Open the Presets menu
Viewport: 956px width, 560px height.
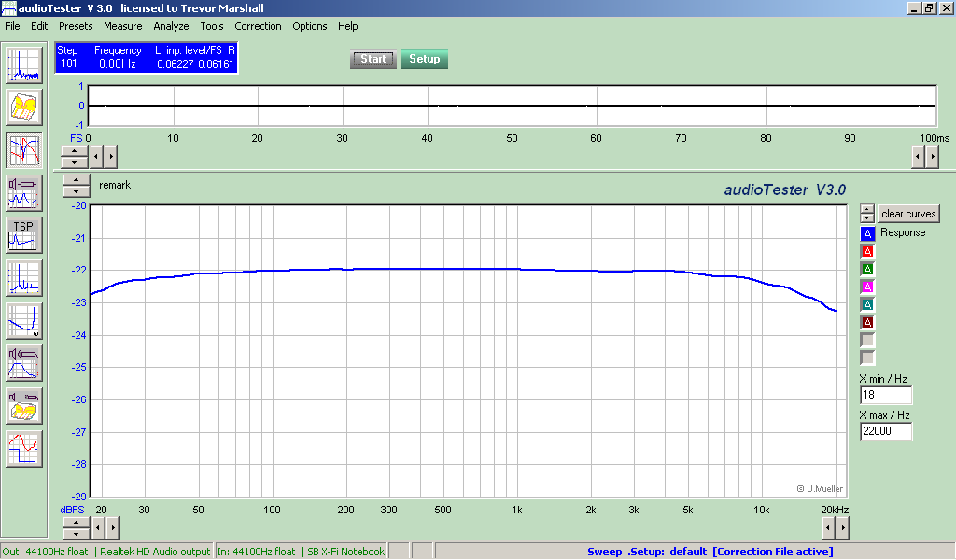76,26
